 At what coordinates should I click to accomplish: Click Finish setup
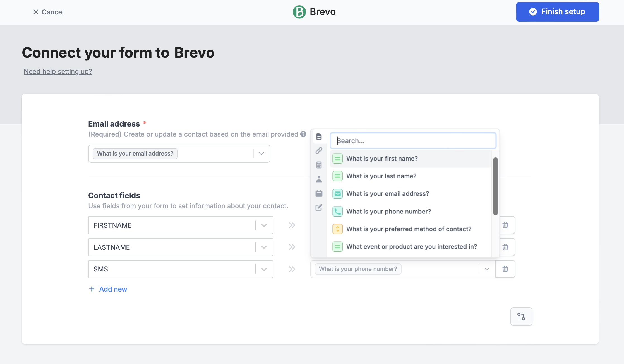point(557,12)
